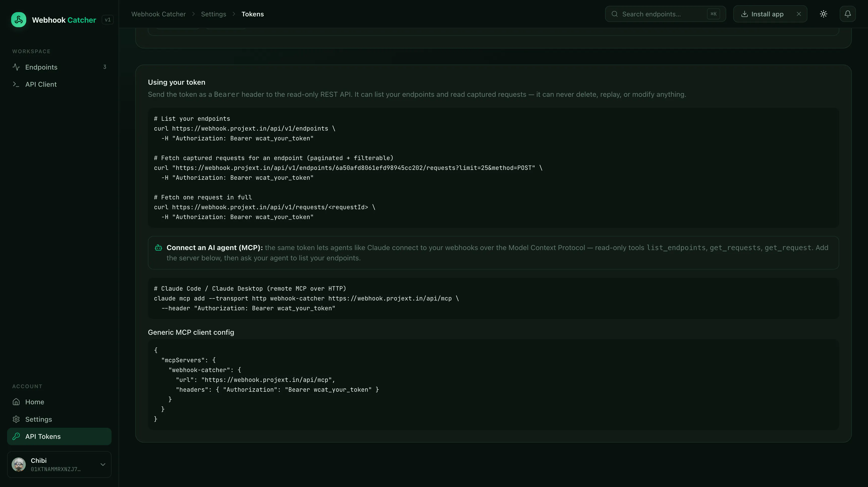Click the "Generic MCP client config" heading
This screenshot has width=868, height=487.
[x=191, y=332]
